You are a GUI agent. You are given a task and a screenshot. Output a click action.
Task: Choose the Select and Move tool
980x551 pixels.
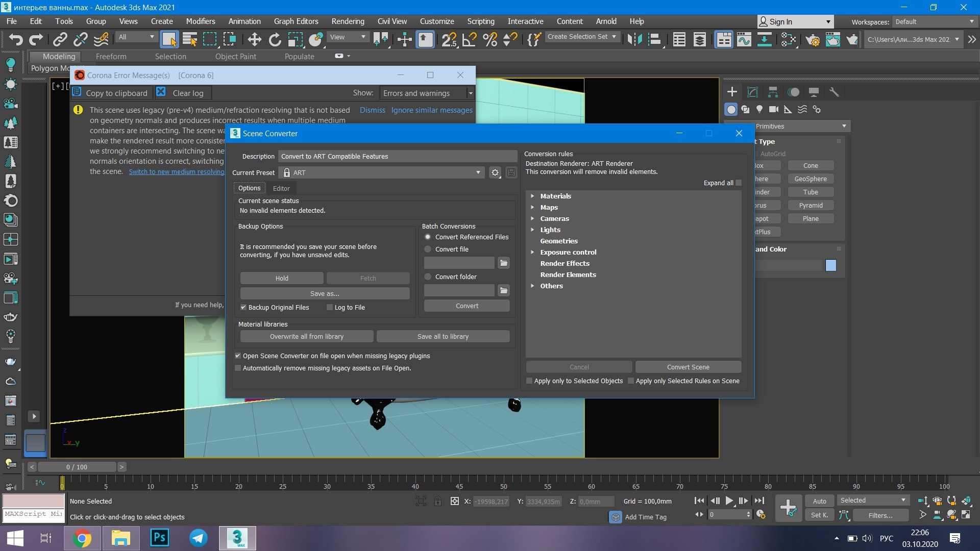[254, 39]
